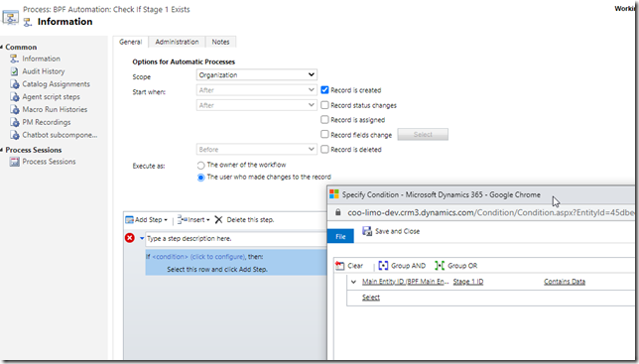The width and height of the screenshot is (639, 364).
Task: Enable Record is deleted checkbox
Action: point(324,150)
